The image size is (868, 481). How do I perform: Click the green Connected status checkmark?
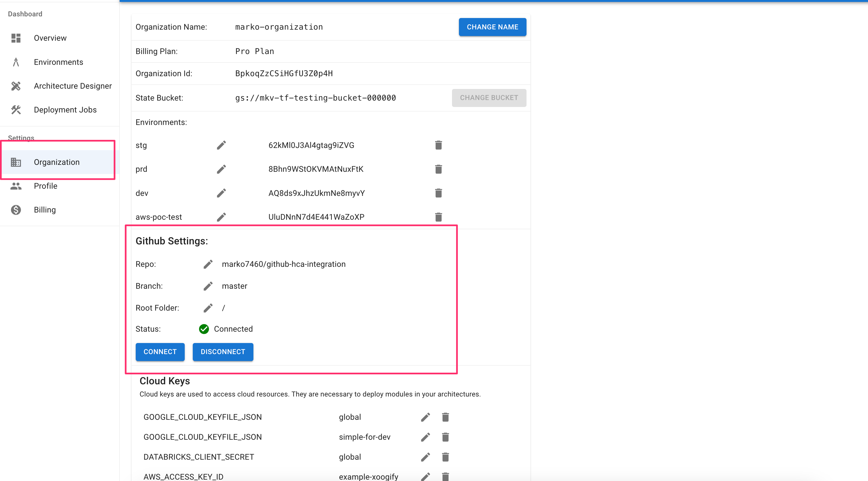point(204,329)
